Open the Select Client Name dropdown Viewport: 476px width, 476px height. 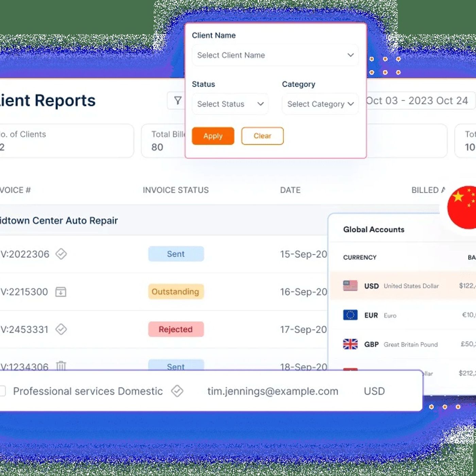point(275,55)
